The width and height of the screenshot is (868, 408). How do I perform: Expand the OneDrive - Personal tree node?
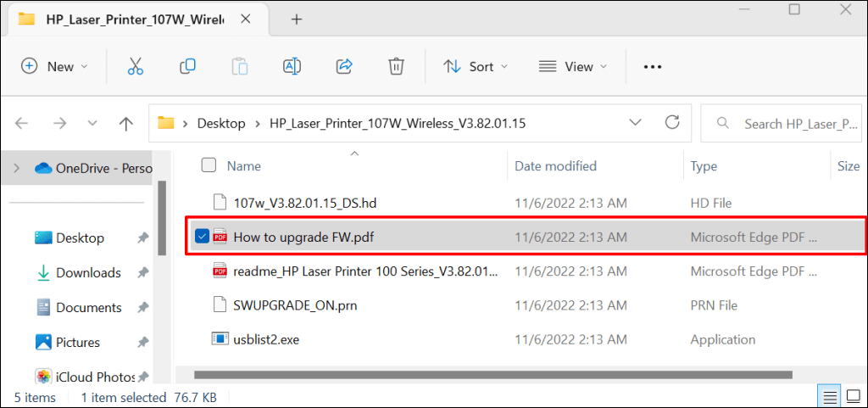[x=17, y=168]
